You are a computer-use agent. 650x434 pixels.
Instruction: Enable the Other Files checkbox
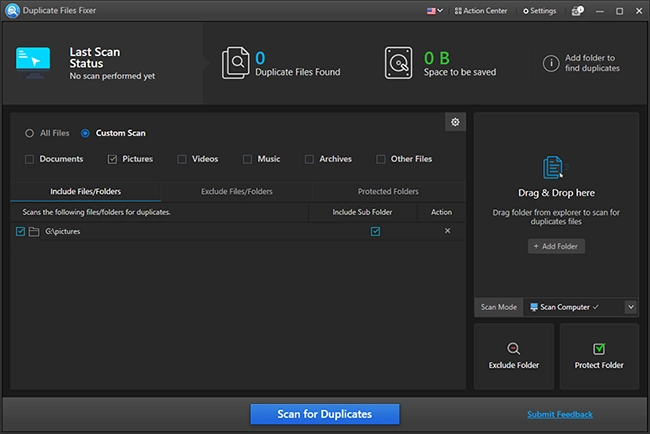tap(380, 159)
